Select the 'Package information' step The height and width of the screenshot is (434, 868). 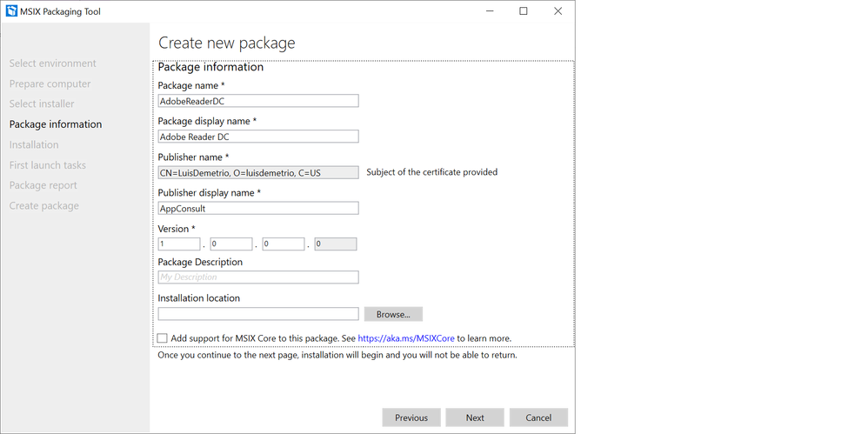56,124
